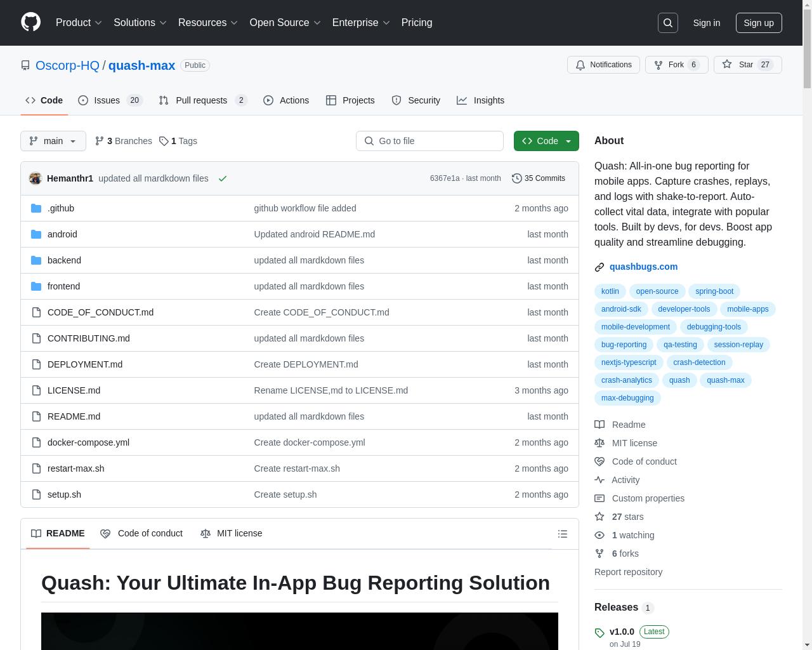Screen dimensions: 812x650
Task: Click the README.md file icon
Action: click(x=36, y=416)
